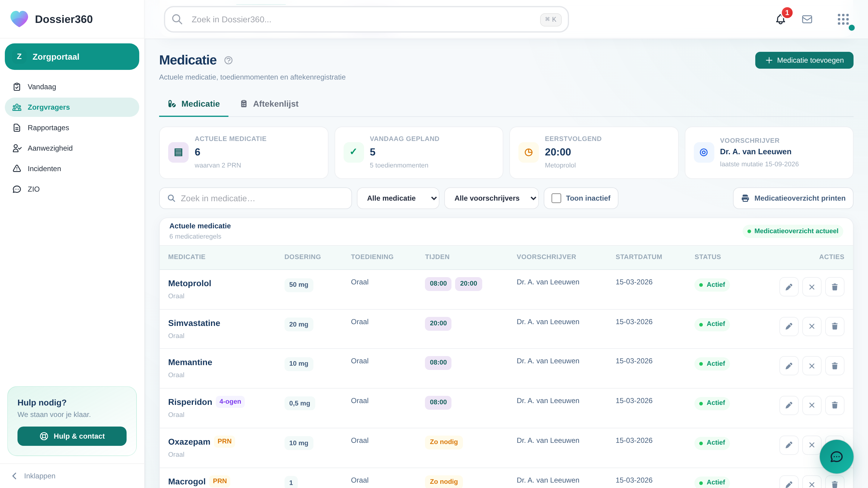
Task: Click Medicatie toevoegen button
Action: (804, 60)
